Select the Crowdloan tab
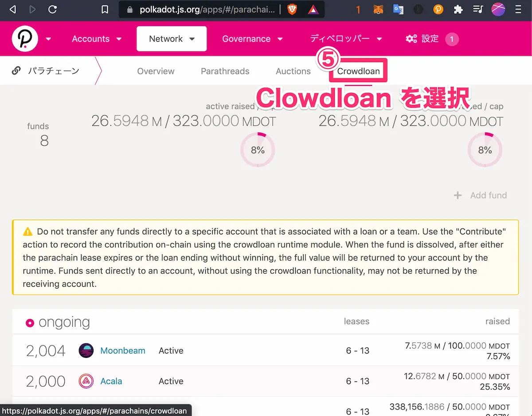This screenshot has height=416, width=532. point(358,71)
